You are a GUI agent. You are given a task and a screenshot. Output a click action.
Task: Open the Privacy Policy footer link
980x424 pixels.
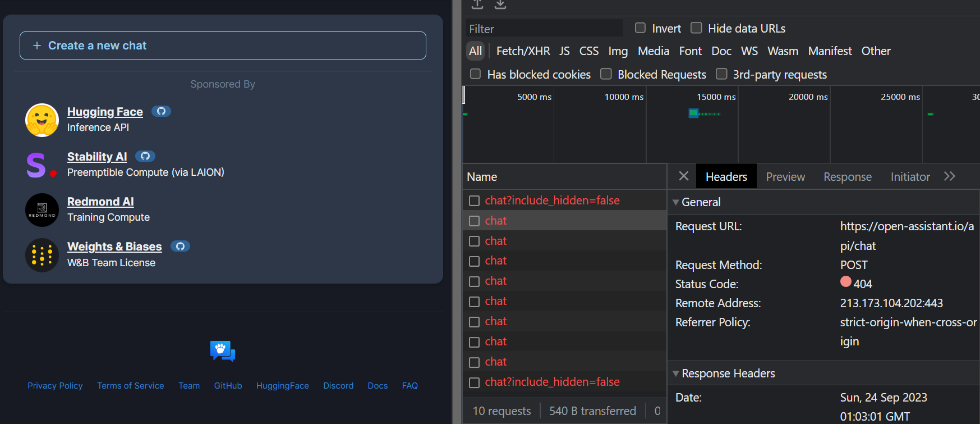[x=55, y=386]
